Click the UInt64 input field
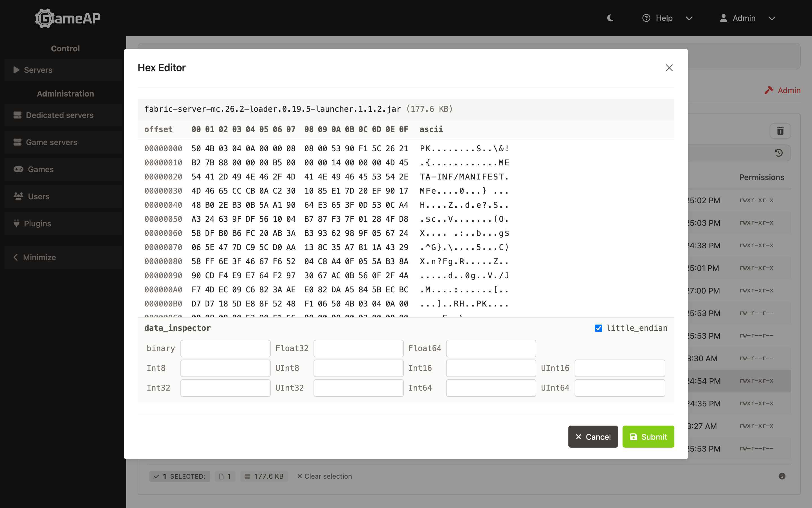This screenshot has width=812, height=508. point(620,388)
